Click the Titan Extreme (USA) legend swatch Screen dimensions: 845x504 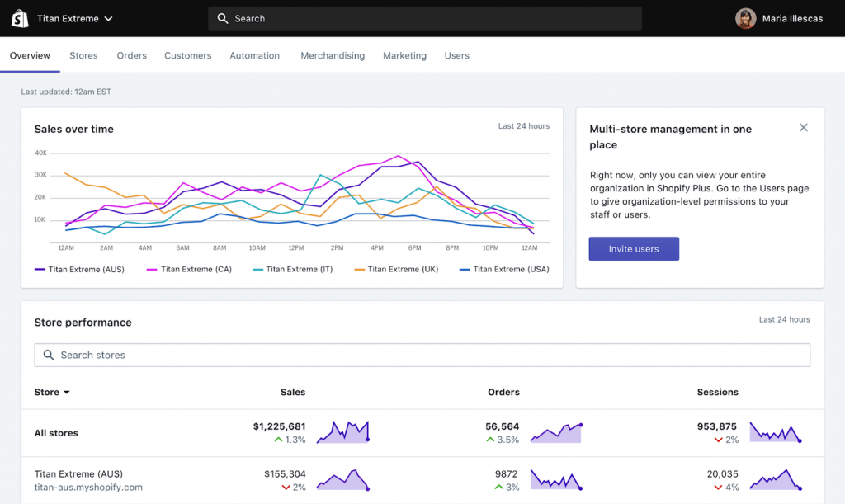click(x=465, y=269)
